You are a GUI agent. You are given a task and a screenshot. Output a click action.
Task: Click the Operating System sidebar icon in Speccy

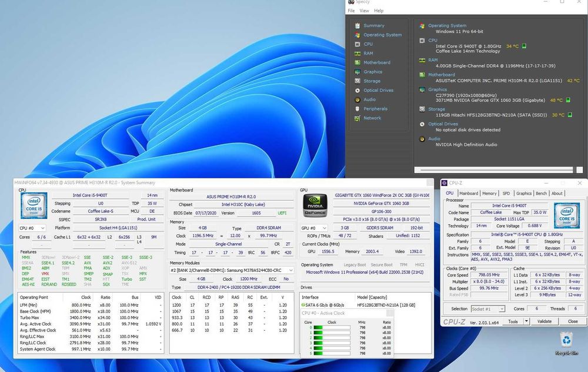pos(358,35)
